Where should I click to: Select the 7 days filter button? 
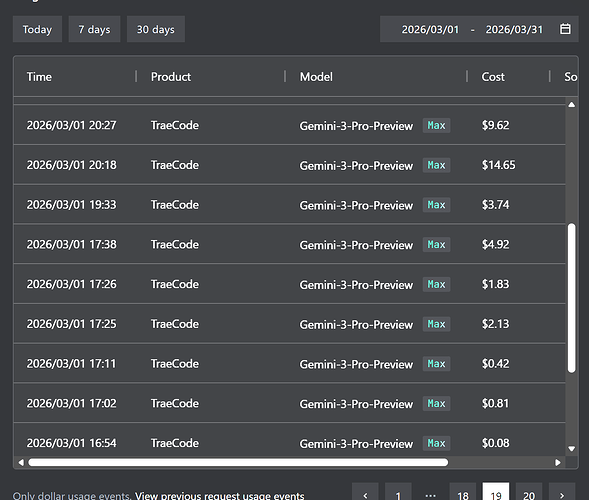pyautogui.click(x=94, y=29)
